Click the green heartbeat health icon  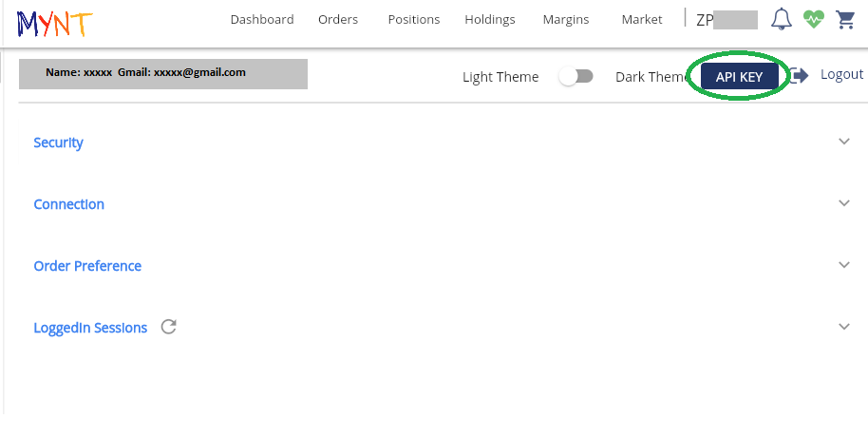tap(813, 19)
